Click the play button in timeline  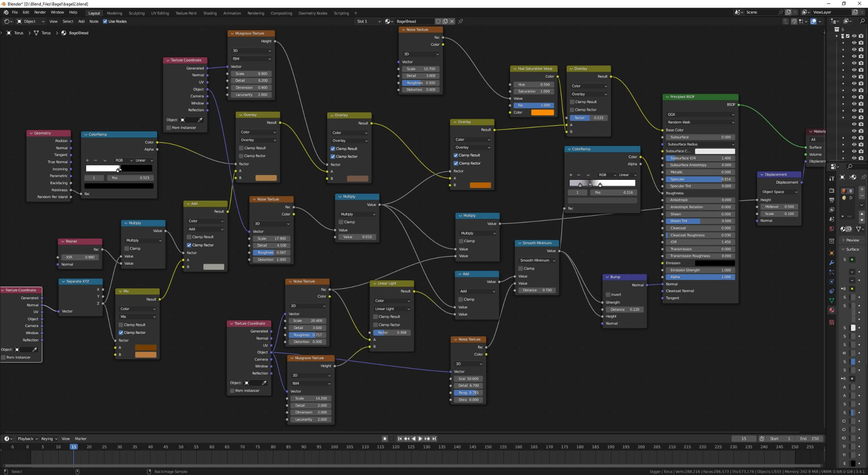pyautogui.click(x=420, y=438)
